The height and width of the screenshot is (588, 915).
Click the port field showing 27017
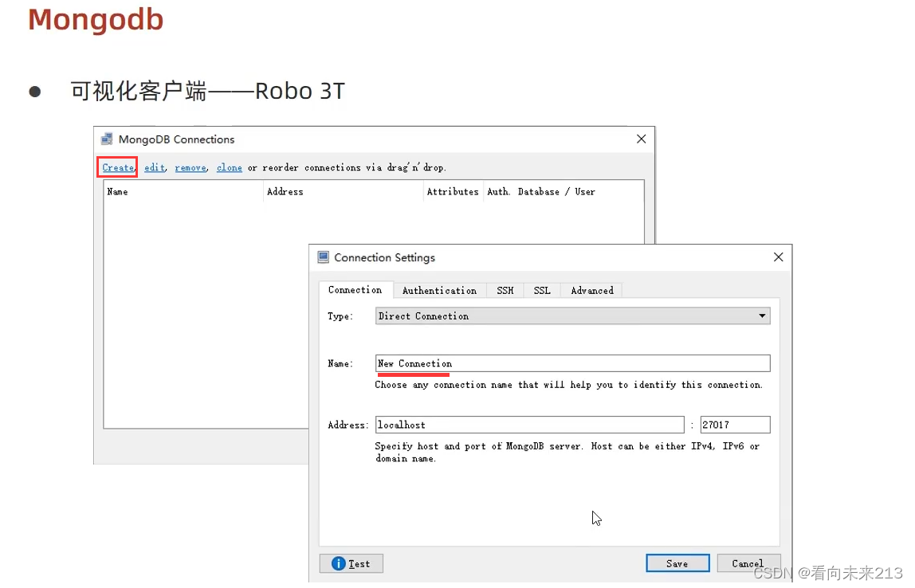pos(734,425)
